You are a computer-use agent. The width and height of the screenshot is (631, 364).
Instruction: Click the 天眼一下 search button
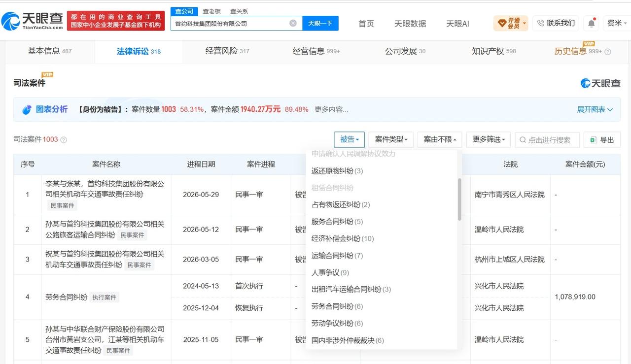click(320, 23)
